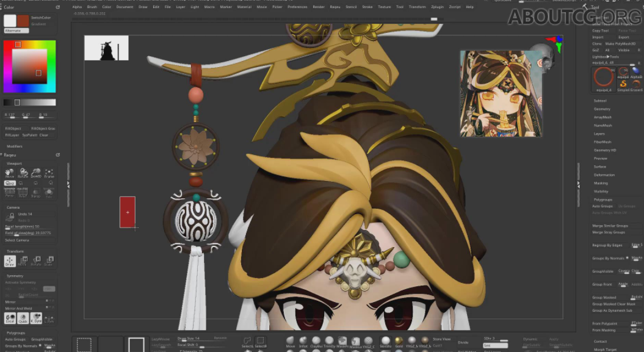Open the Alpha menu
Viewport: 644px width, 352px height.
click(77, 7)
